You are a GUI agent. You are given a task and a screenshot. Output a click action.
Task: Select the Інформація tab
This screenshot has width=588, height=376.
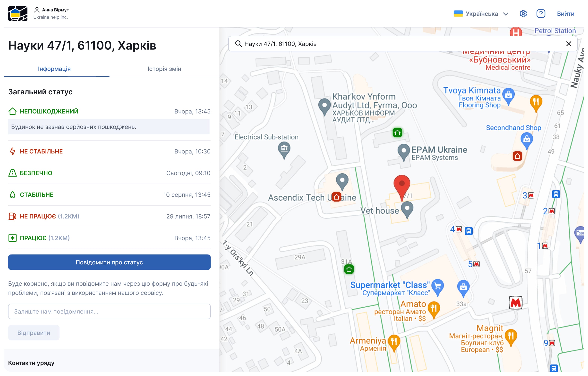pyautogui.click(x=54, y=69)
